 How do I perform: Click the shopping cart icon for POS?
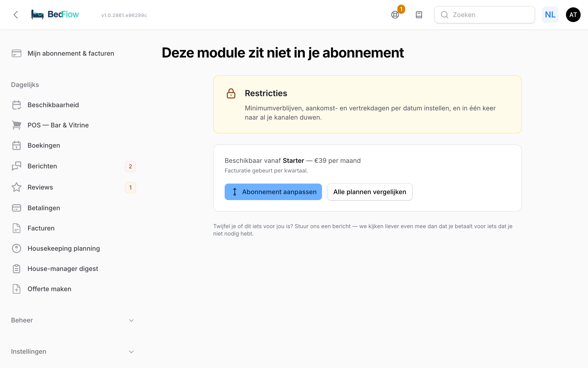[x=17, y=125]
